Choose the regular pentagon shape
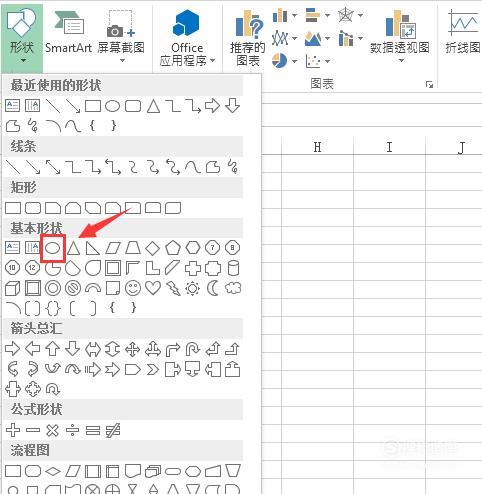482x494 pixels. 173,248
